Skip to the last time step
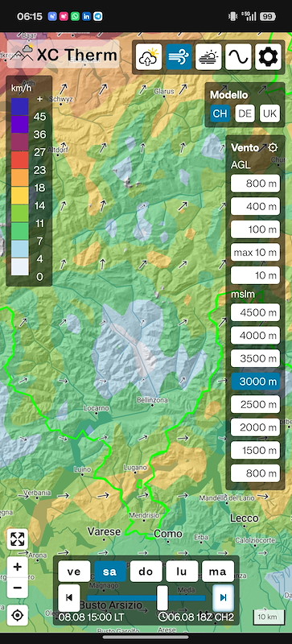292x644 pixels. pyautogui.click(x=223, y=597)
